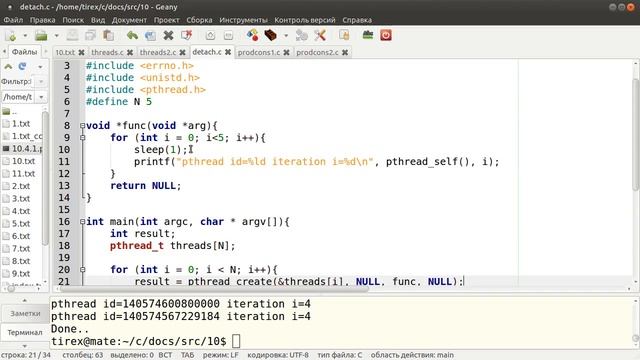Switch to the prodcons1.c tab
Screen dimensions: 640x360
click(x=259, y=52)
